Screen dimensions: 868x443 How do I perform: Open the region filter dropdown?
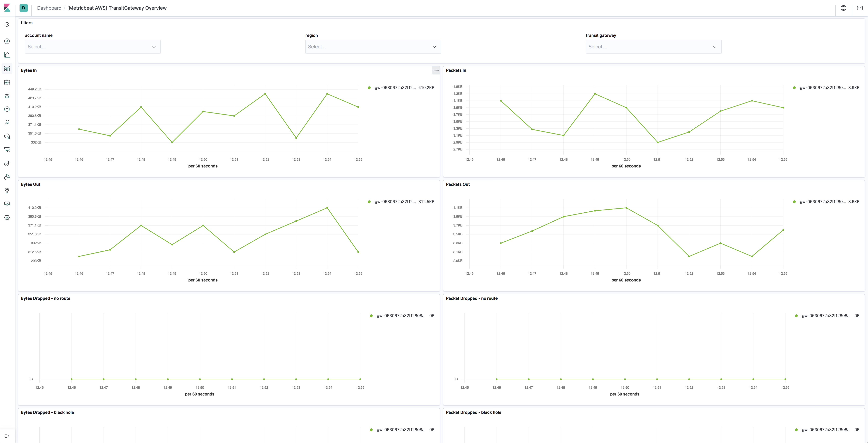[x=373, y=46]
